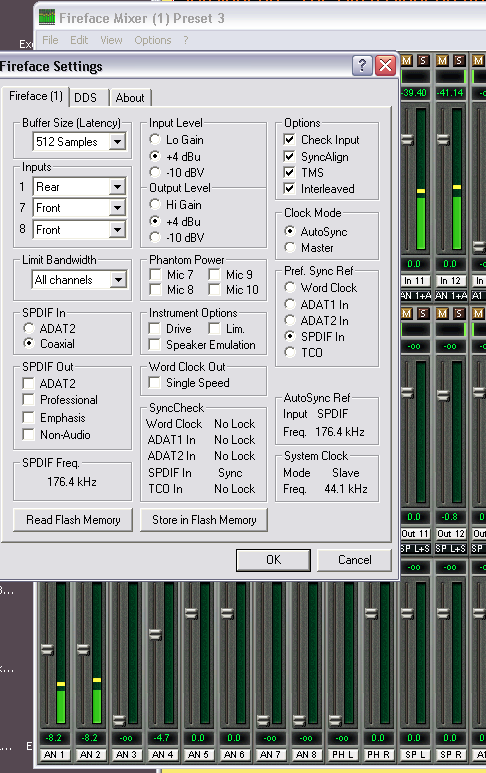486x773 pixels.
Task: Open the Edit menu in Fireface Mixer
Action: (x=79, y=40)
